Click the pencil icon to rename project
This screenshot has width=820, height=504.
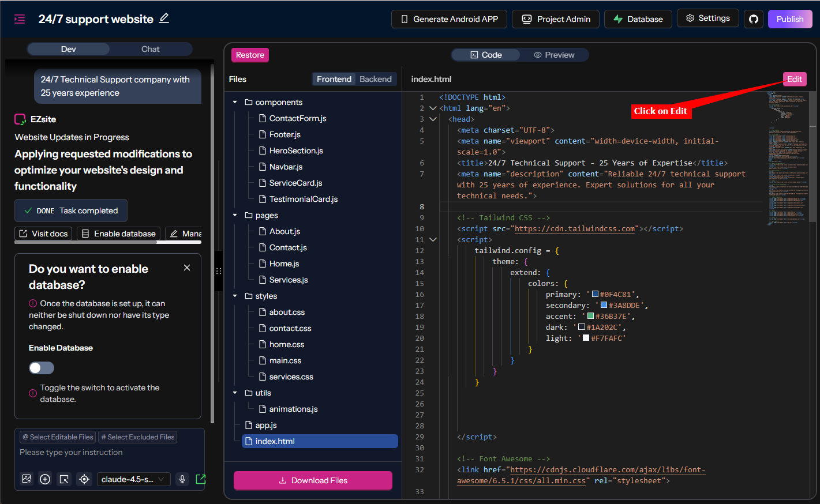164,18
